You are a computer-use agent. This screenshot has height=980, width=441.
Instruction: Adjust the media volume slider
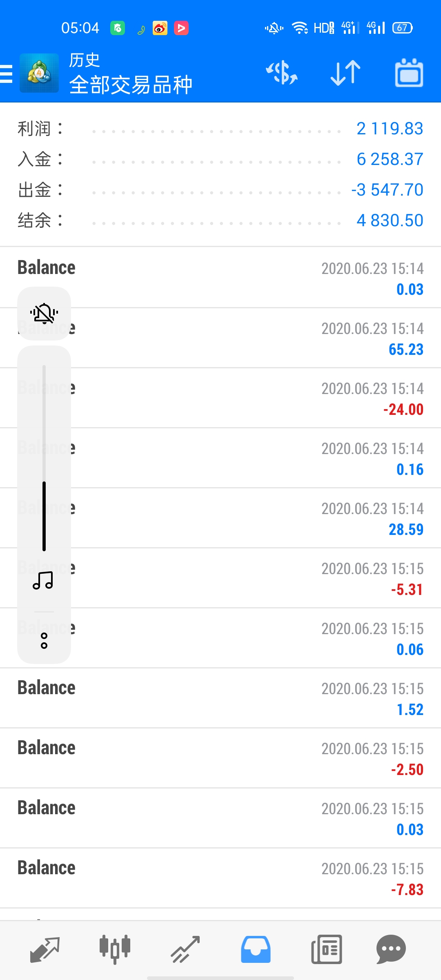44,458
